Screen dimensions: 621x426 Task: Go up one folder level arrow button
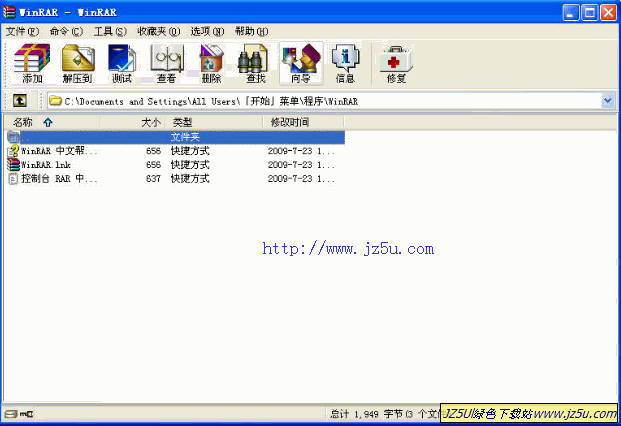click(x=20, y=101)
